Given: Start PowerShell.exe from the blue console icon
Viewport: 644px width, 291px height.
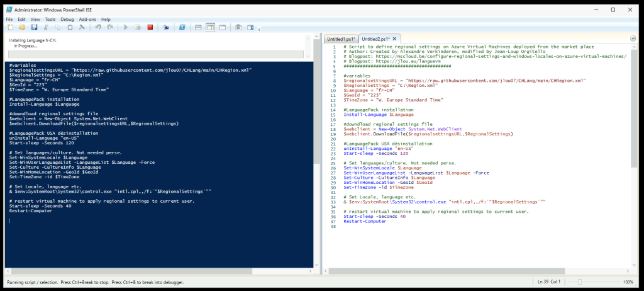Looking at the screenshot, I should (x=182, y=28).
